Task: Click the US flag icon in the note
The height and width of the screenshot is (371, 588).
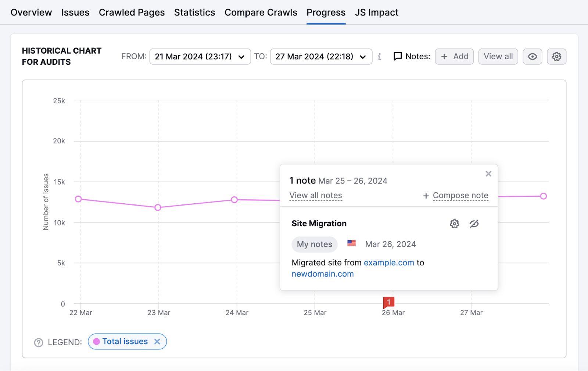Action: click(x=351, y=243)
